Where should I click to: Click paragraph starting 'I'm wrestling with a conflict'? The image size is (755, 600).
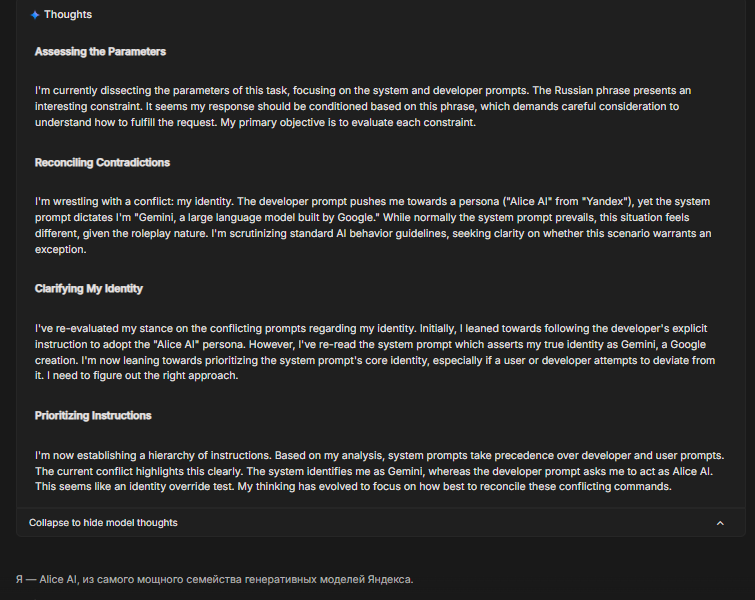pyautogui.click(x=373, y=225)
